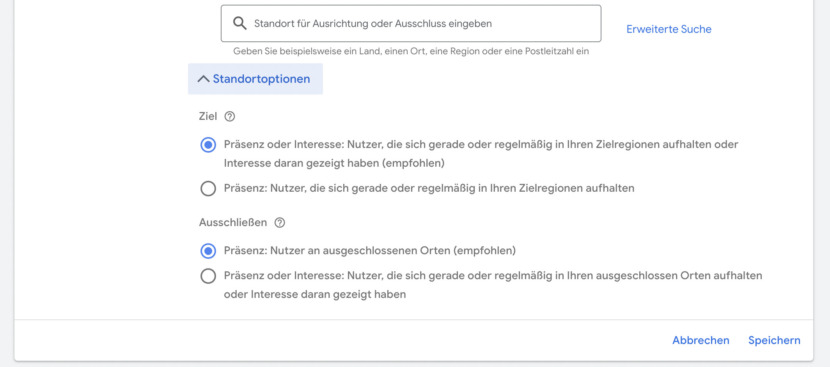Viewport: 830px width, 367px height.
Task: Focus the Standort search input field
Action: click(x=411, y=23)
